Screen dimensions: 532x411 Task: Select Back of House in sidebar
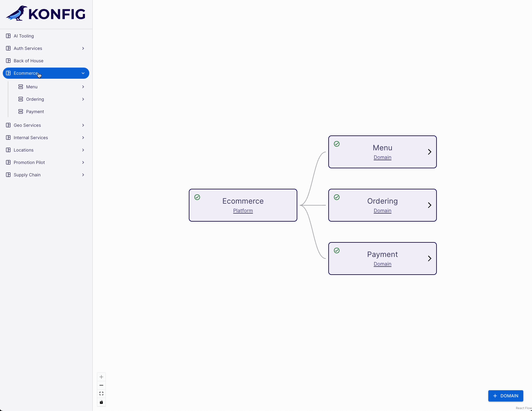tap(29, 61)
